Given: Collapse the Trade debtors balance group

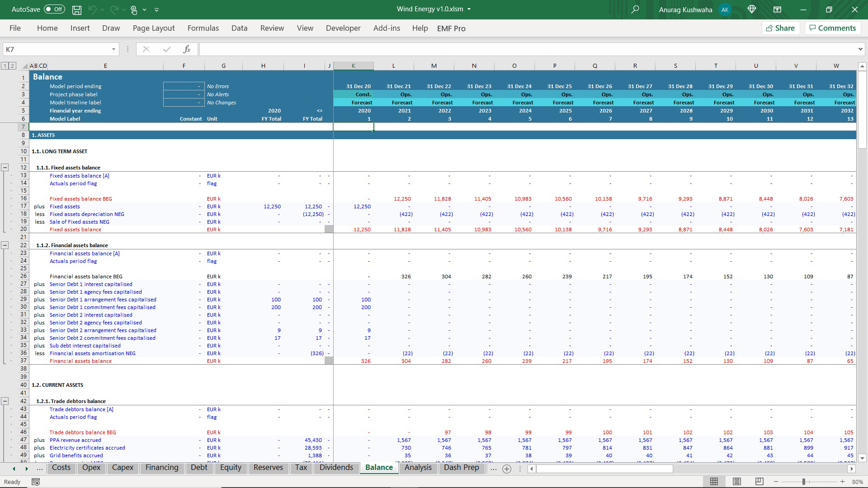Looking at the screenshot, I should [x=5, y=401].
